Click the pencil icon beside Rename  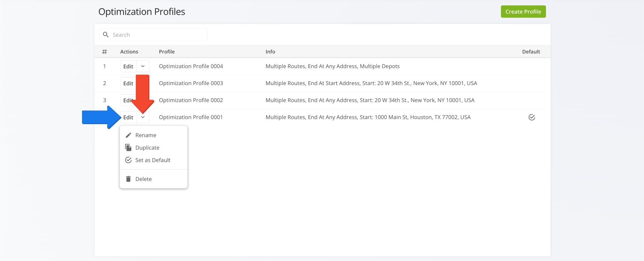[x=128, y=135]
